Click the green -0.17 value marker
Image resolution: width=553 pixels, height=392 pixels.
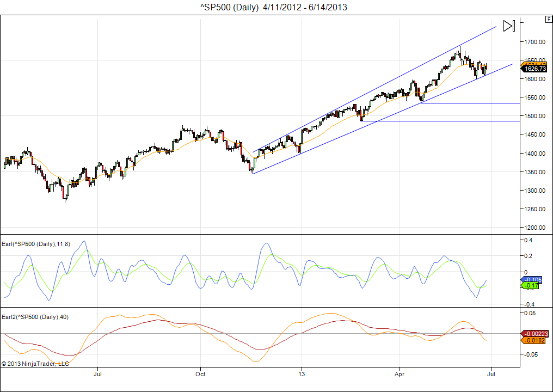pos(532,286)
